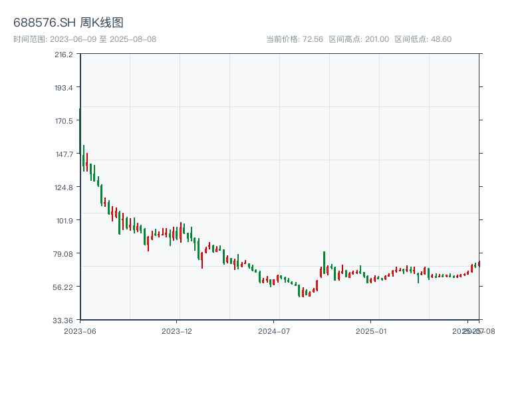532x399 pixels.
Task: Click the x-axis label 2023-12
Action: 177,331
